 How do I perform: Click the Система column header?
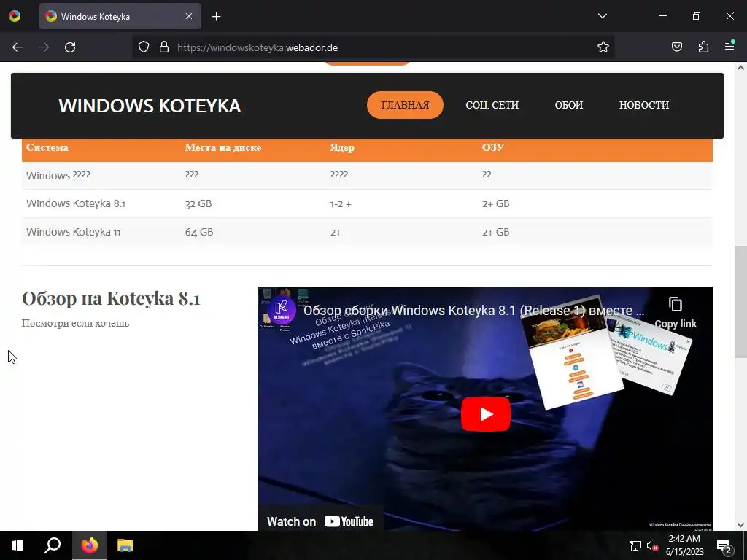tap(47, 147)
